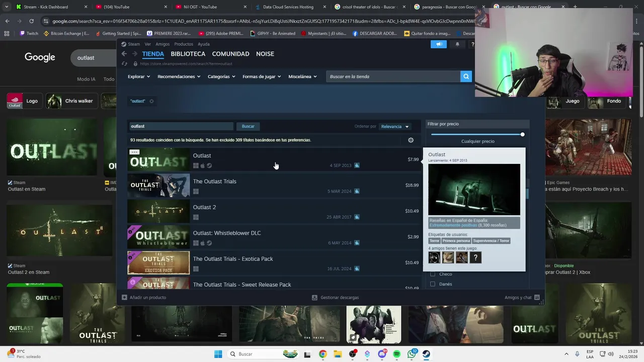Tick the Checo language checkbox
This screenshot has width=644, height=362.
(433, 274)
